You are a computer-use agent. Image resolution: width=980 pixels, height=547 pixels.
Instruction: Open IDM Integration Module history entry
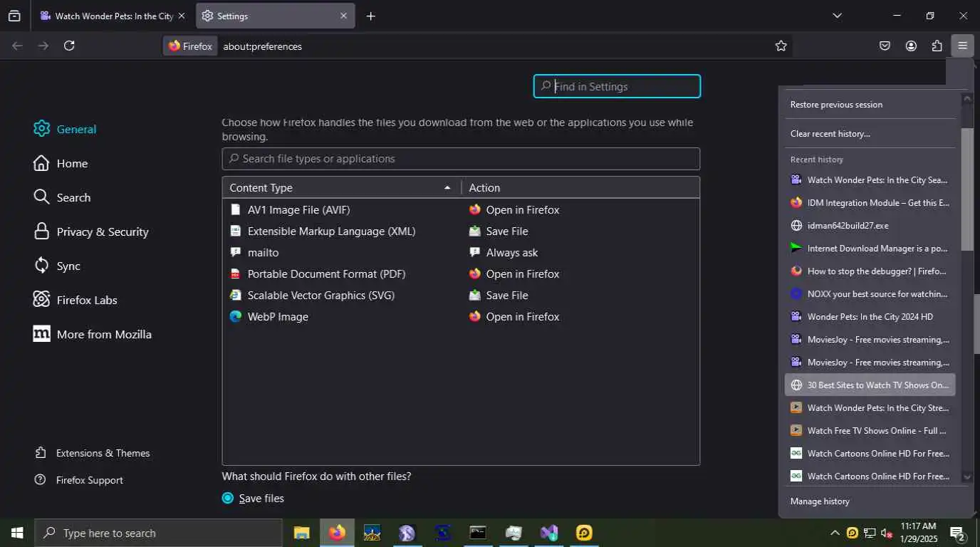pyautogui.click(x=870, y=203)
